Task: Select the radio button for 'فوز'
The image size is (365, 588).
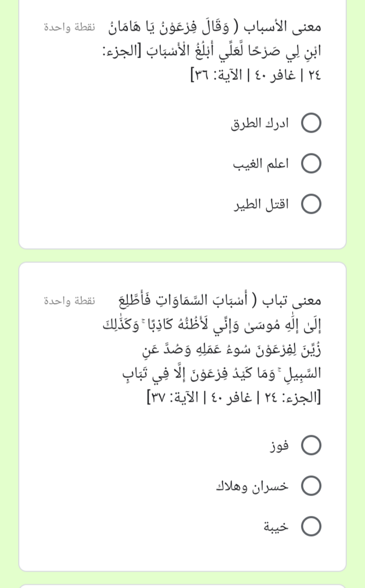Action: [313, 445]
